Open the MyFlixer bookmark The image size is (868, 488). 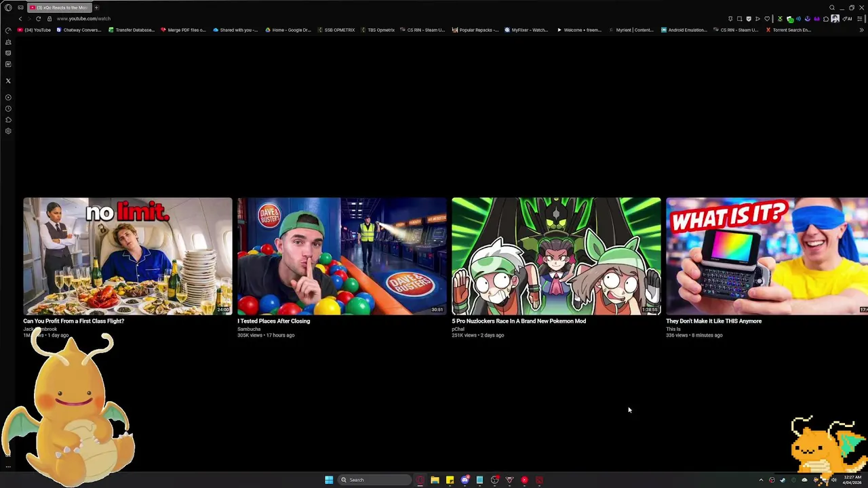pos(526,30)
